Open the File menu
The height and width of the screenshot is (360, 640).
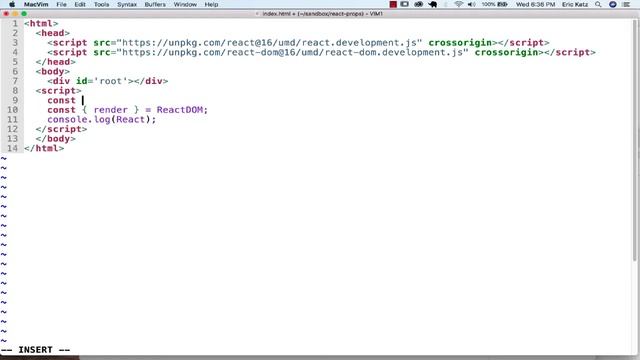click(61, 4)
